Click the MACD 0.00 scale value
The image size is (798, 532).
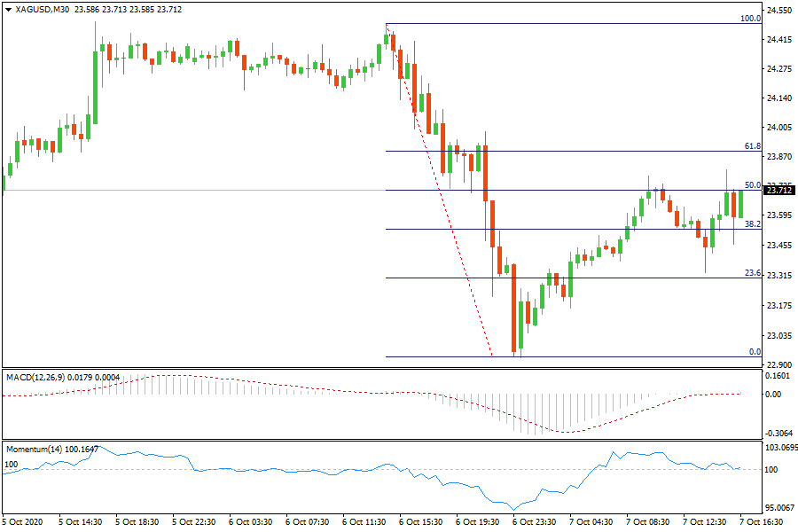tap(775, 394)
